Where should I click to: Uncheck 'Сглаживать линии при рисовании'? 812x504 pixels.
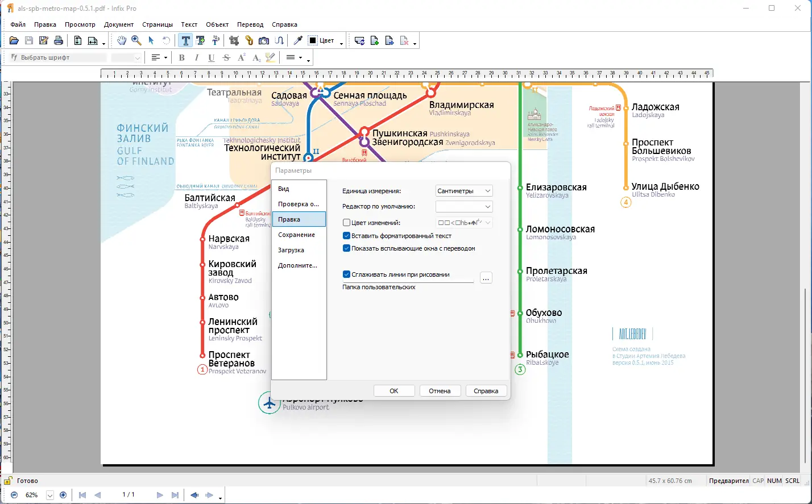coord(347,274)
